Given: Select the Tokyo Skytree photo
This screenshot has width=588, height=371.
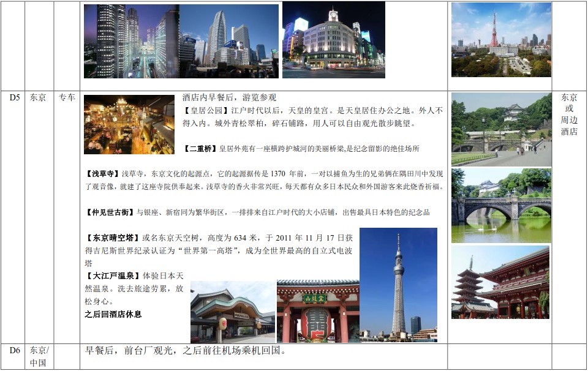Looking at the screenshot, I should 398,284.
